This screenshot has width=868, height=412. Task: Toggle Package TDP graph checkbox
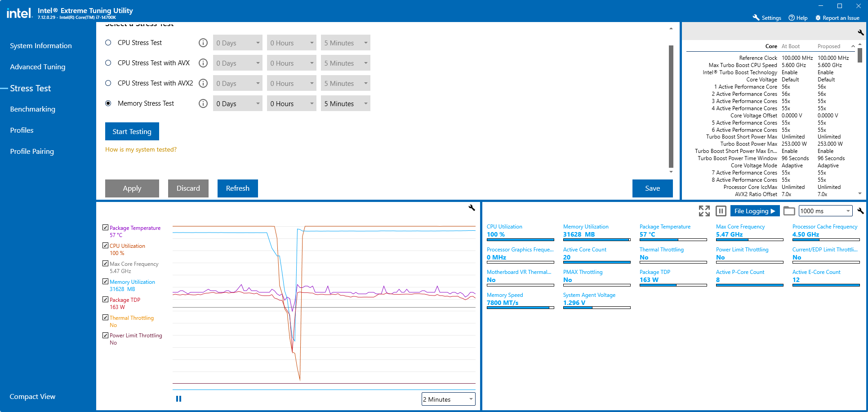click(x=105, y=300)
